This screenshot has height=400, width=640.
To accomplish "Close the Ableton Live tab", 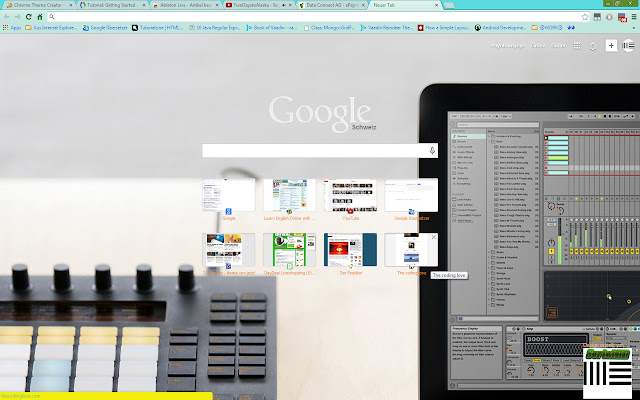I will pos(217,5).
